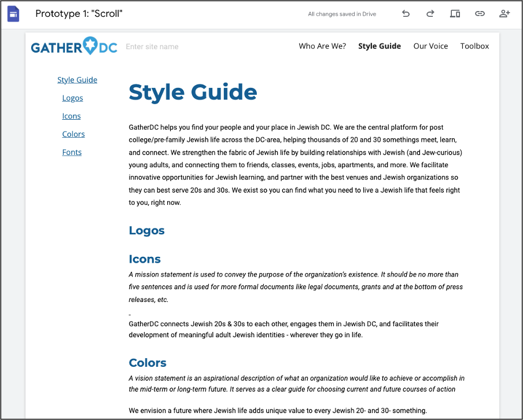Redo the last action
Viewport: 523px width, 420px height.
coord(430,14)
